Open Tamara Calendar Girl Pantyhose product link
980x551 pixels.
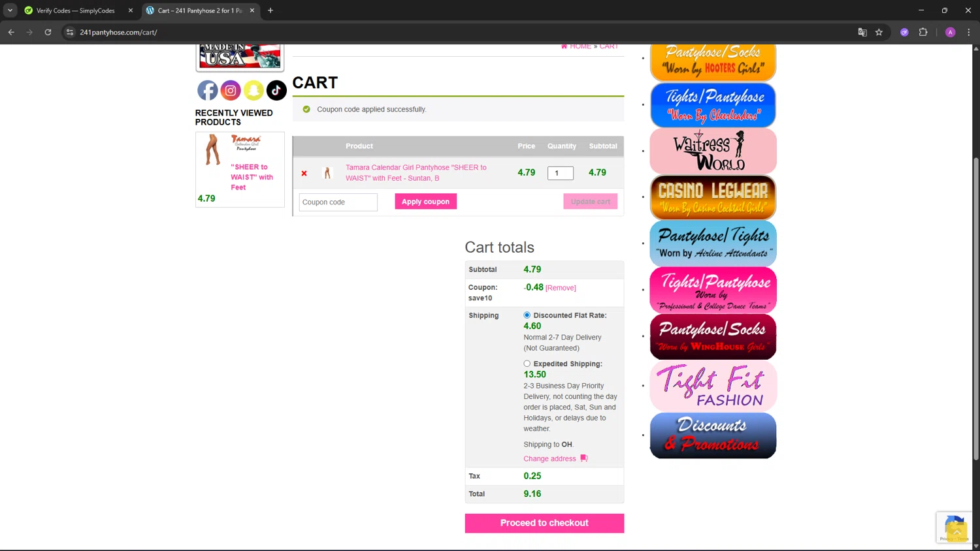point(416,172)
